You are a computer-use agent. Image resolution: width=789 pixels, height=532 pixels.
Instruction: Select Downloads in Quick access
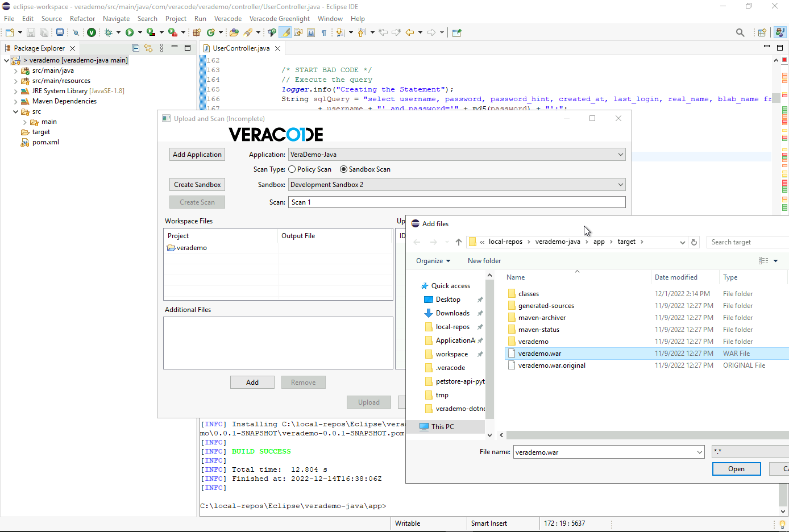click(x=452, y=313)
